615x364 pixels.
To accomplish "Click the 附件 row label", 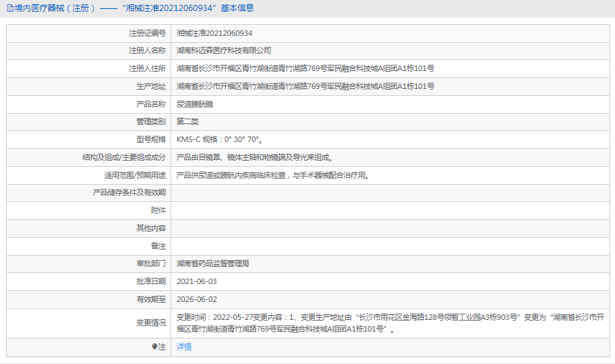I will coord(159,210).
